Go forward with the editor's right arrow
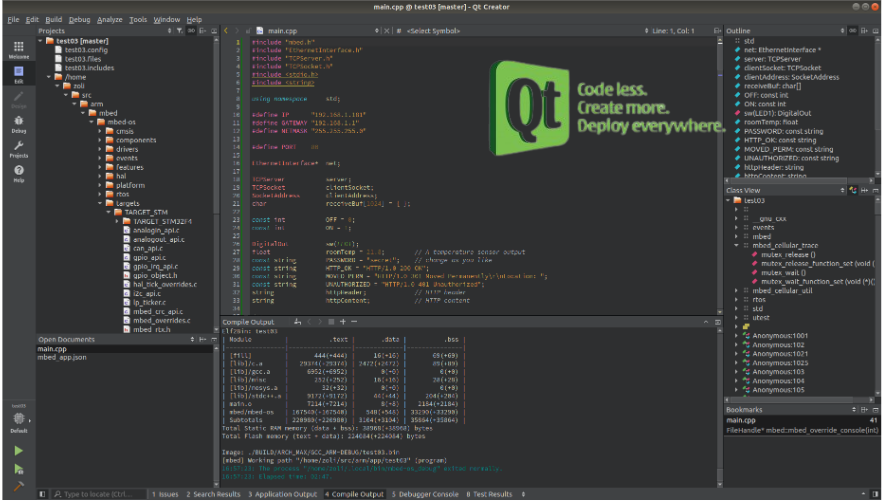 coord(237,31)
